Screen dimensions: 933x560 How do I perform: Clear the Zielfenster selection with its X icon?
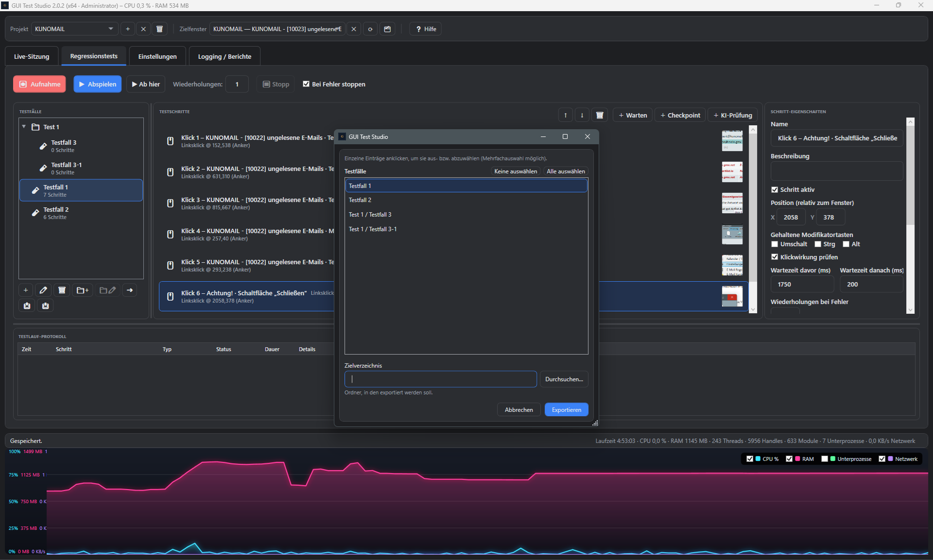click(x=354, y=29)
